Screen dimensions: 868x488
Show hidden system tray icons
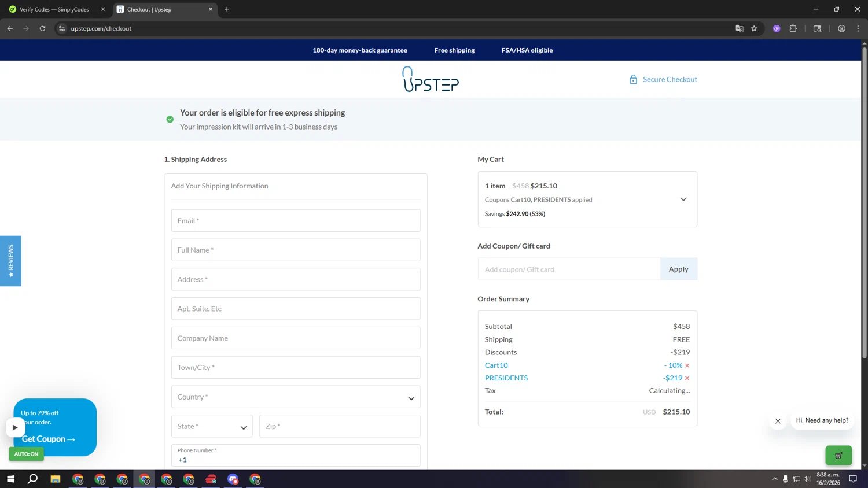click(774, 479)
